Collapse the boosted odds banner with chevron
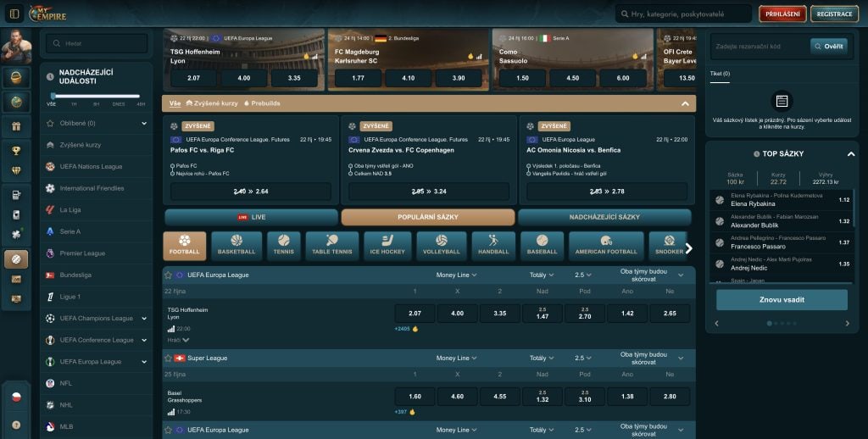The image size is (868, 439). [685, 103]
